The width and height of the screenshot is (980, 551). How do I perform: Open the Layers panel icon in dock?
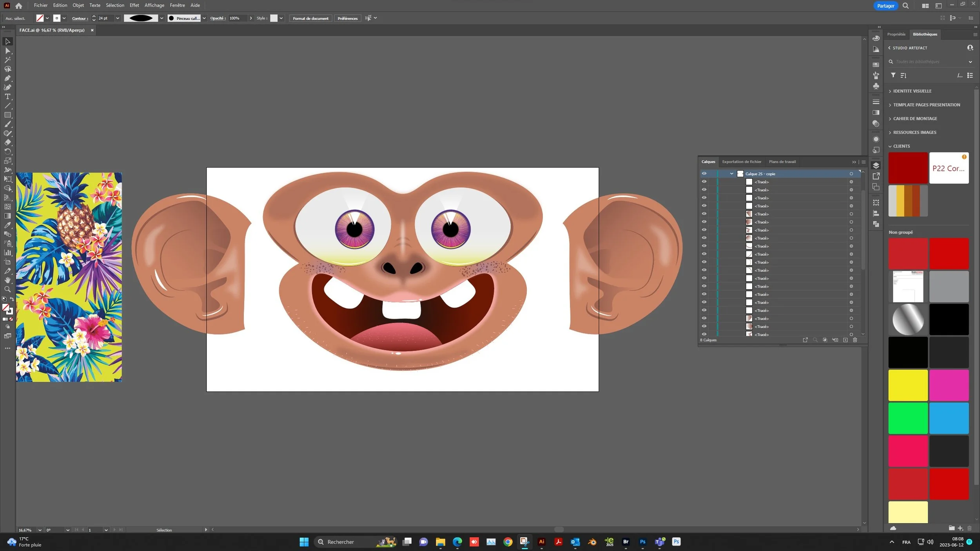coord(876,166)
